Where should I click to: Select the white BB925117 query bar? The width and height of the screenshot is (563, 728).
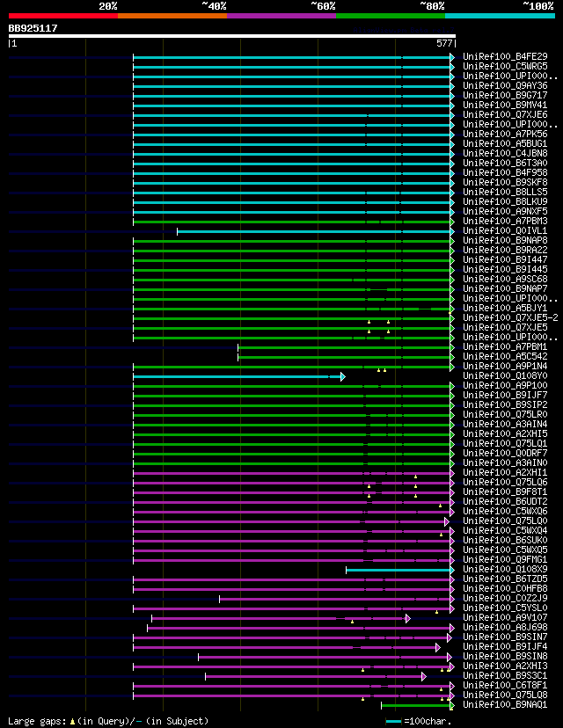tap(231, 36)
